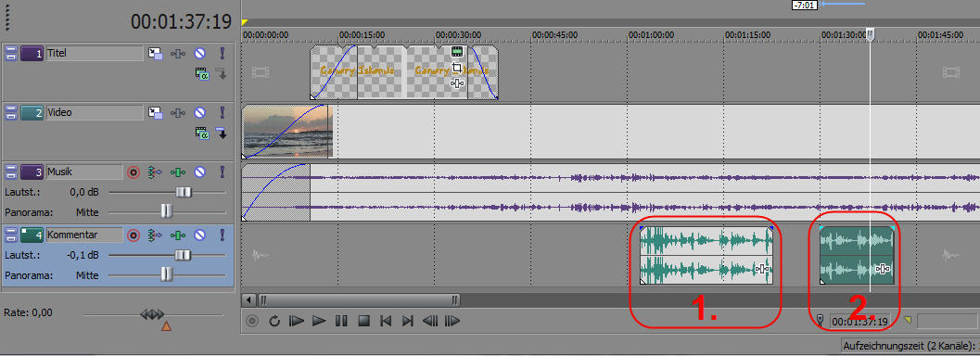The image size is (980, 356).
Task: Solo the Video track
Action: pyautogui.click(x=222, y=113)
